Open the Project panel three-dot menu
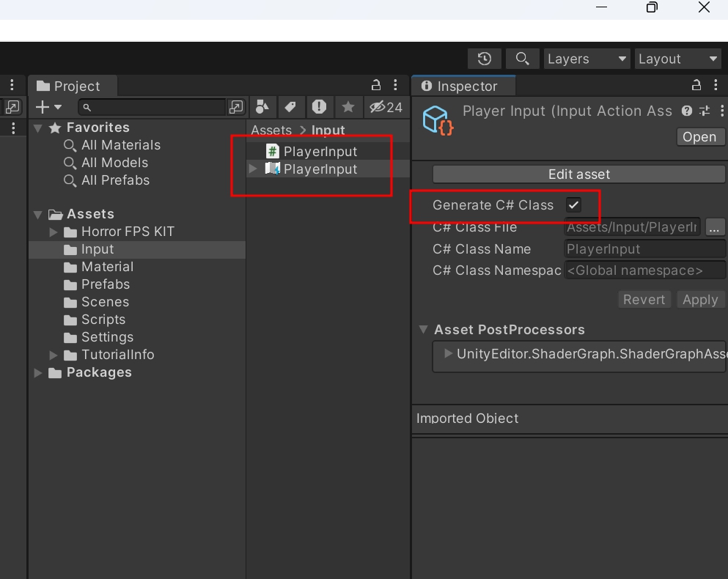Screen dimensions: 728x579 pyautogui.click(x=396, y=85)
